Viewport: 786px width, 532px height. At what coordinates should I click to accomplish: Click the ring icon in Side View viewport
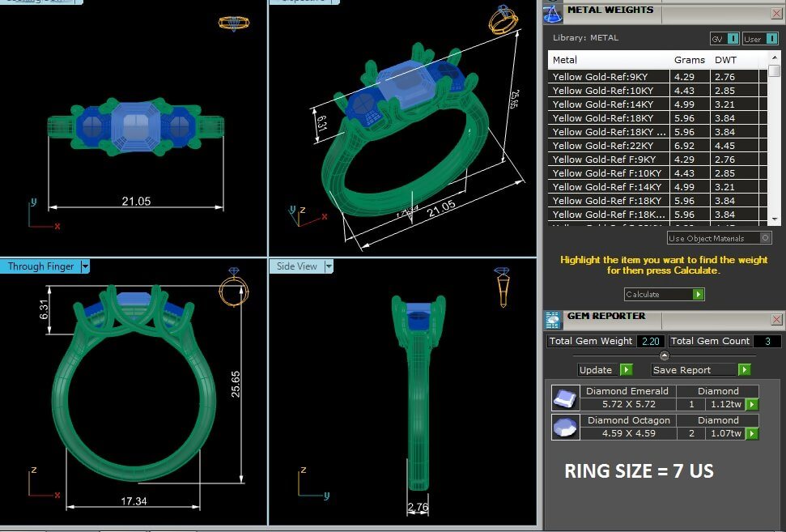pos(502,287)
